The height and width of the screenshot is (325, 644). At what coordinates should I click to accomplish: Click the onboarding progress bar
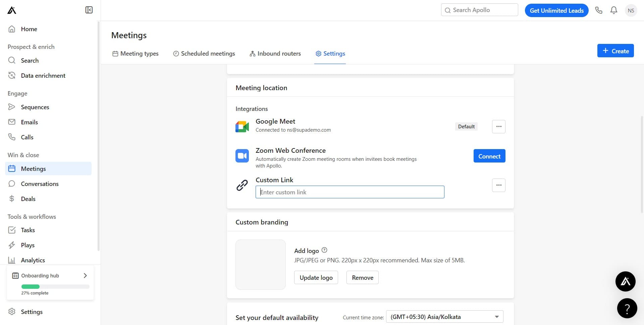(55, 287)
